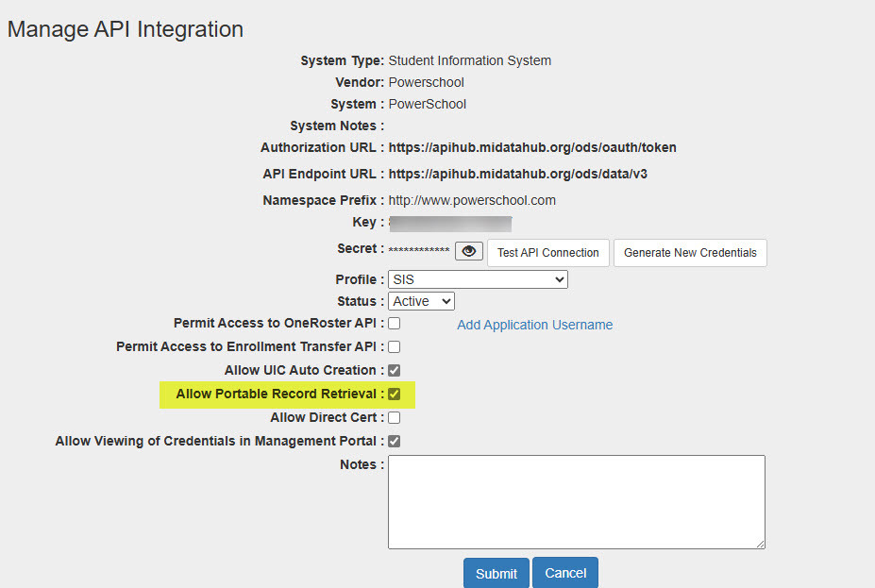
Task: Expand the Status dropdown set to Active
Action: click(x=421, y=301)
